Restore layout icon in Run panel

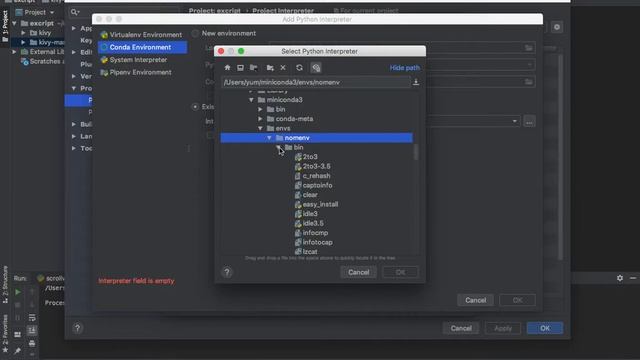[x=18, y=334]
